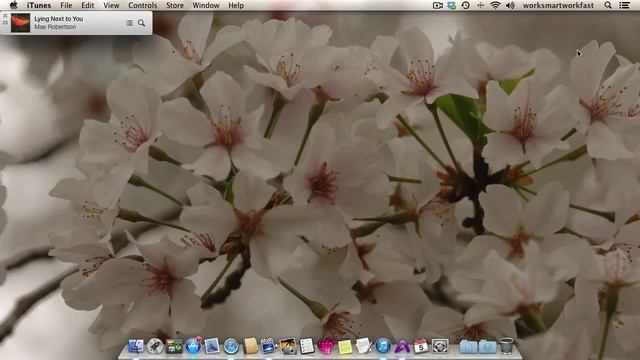Click the blue-green status icon in menu bar
This screenshot has height=360, width=640.
click(x=451, y=5)
